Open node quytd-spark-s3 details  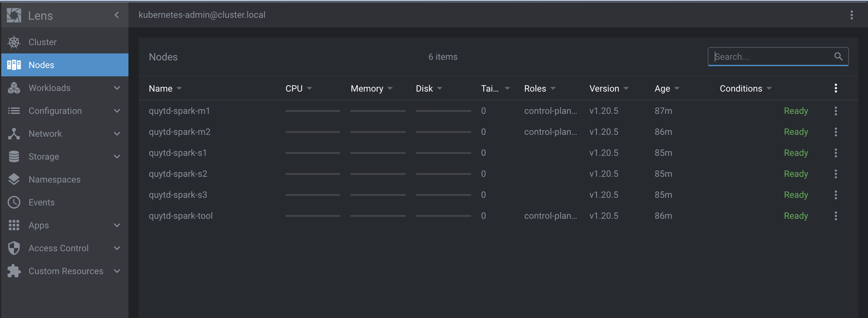coord(178,195)
